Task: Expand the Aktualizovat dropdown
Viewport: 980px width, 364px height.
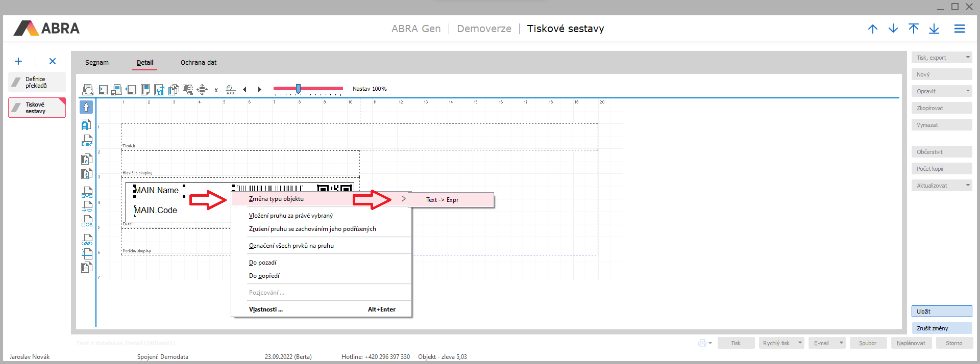Action: (967, 186)
